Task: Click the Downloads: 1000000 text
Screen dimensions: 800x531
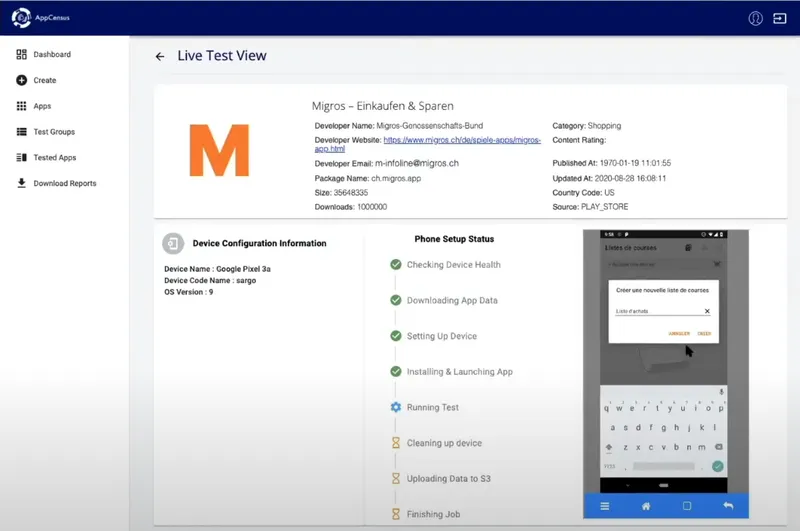Action: [x=351, y=207]
